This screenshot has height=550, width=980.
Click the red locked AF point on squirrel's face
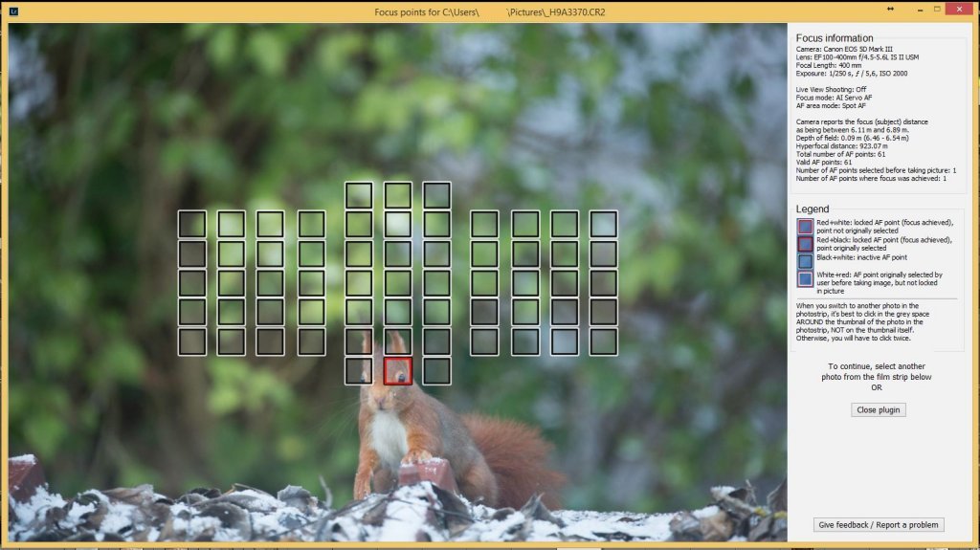398,371
